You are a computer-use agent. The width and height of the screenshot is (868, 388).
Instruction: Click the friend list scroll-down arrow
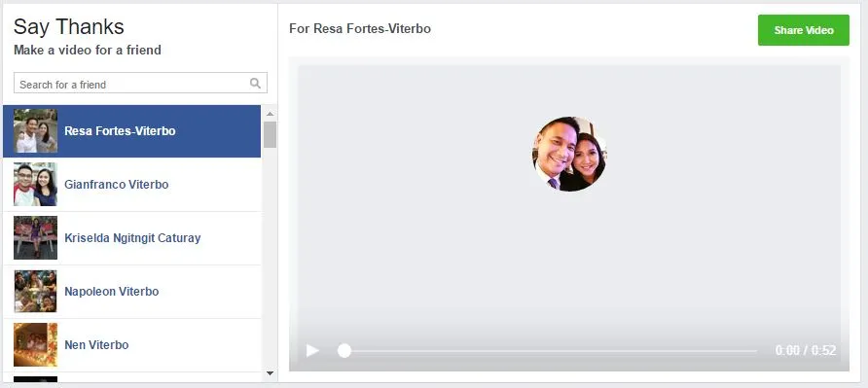(x=270, y=373)
